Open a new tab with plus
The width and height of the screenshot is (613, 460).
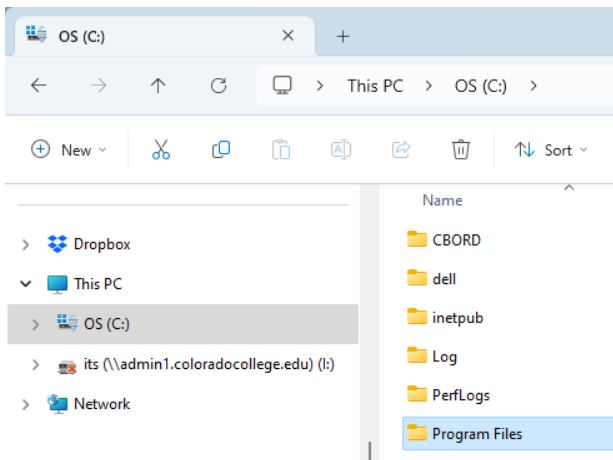click(x=343, y=37)
